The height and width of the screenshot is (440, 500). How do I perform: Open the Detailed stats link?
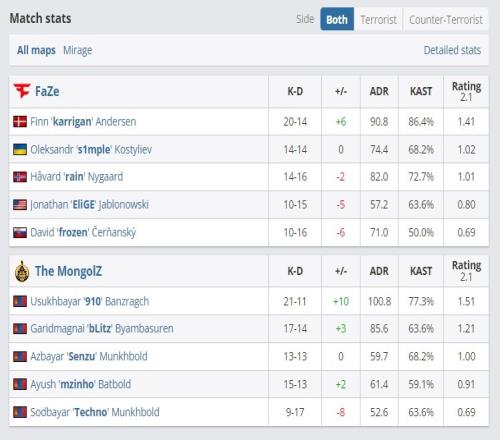pos(452,50)
